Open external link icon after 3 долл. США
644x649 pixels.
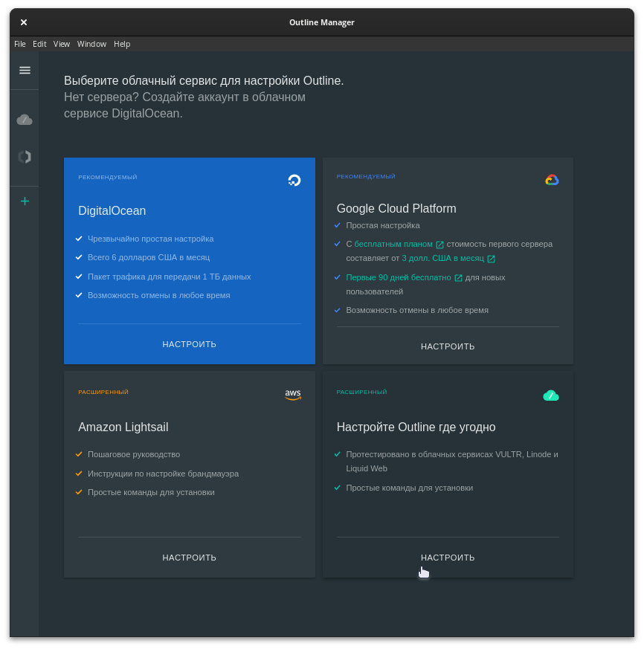click(x=491, y=259)
